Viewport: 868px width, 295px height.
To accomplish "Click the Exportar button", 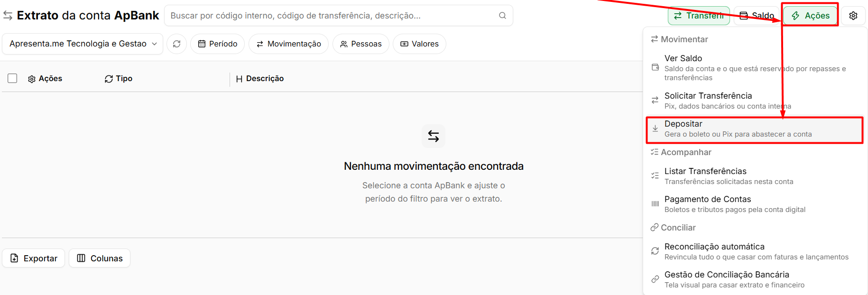I will 34,258.
